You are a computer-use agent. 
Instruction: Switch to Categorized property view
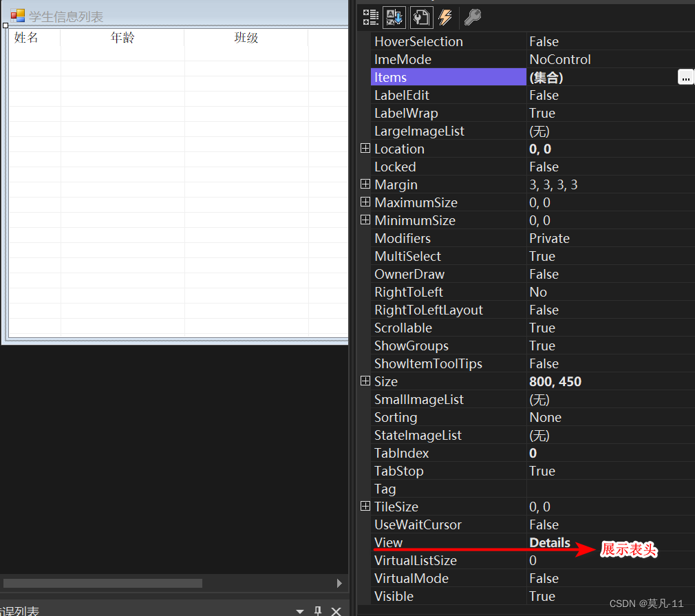pos(371,17)
